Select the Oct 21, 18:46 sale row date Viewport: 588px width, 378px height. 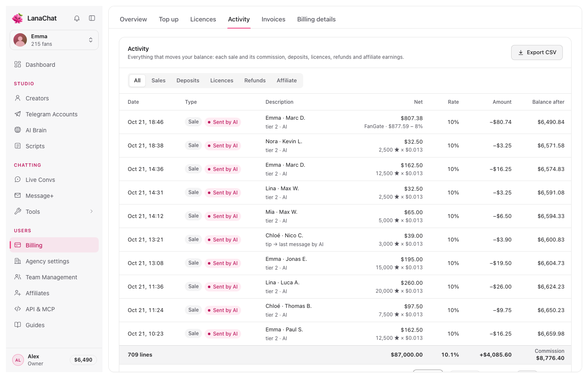(146, 122)
